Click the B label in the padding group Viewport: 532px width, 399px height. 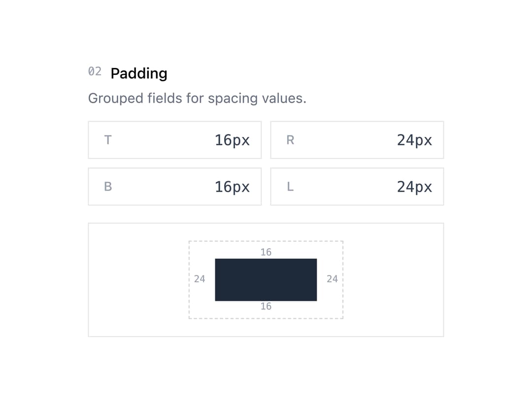click(108, 187)
